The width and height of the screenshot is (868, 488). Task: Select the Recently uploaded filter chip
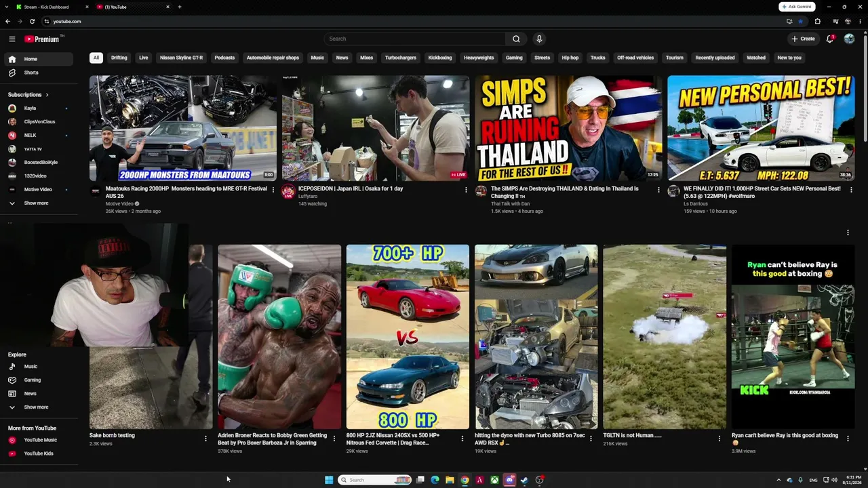pyautogui.click(x=715, y=58)
